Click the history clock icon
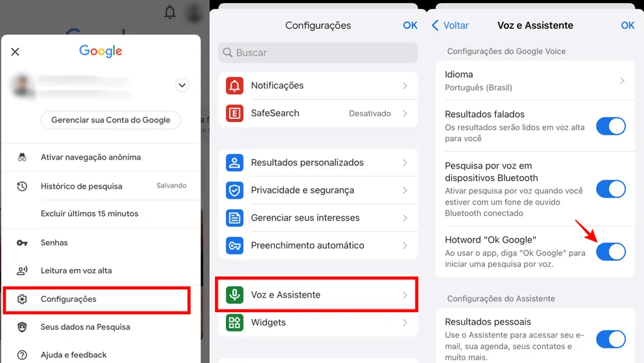 (22, 186)
